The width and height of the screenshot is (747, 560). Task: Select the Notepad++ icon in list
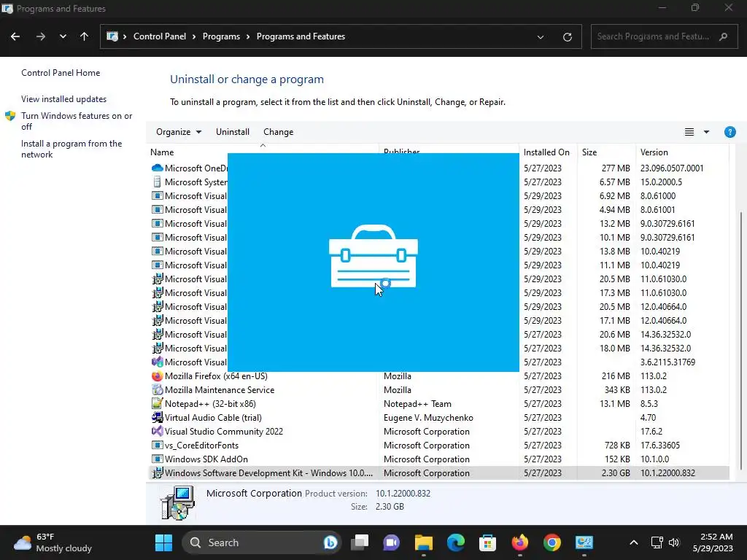[158, 404]
